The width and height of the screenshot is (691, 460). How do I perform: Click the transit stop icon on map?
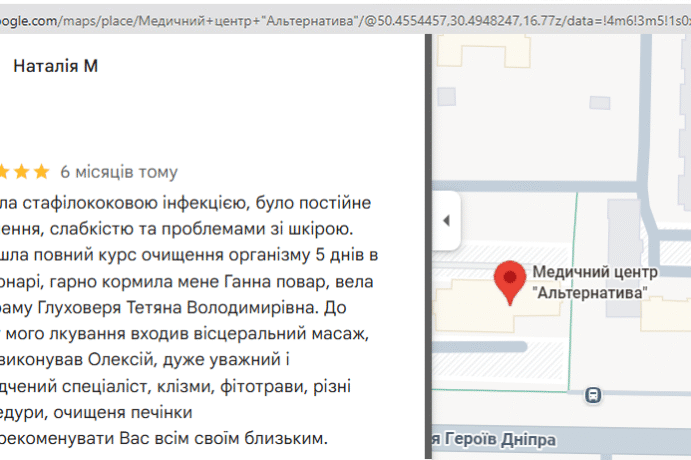(x=595, y=394)
